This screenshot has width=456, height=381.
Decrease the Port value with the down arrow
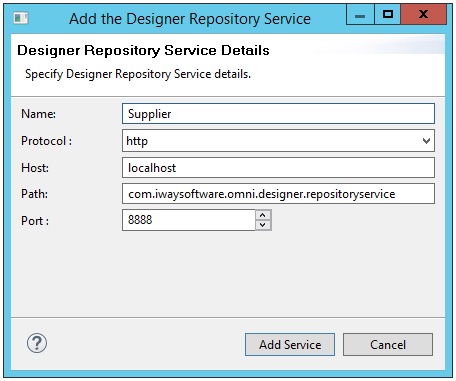[263, 225]
